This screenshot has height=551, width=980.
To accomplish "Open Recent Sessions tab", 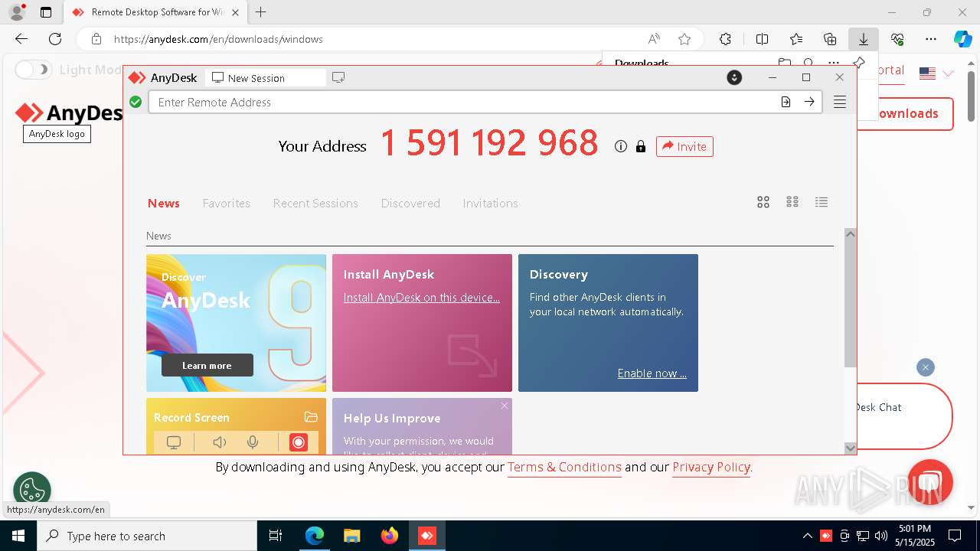I will tap(315, 203).
